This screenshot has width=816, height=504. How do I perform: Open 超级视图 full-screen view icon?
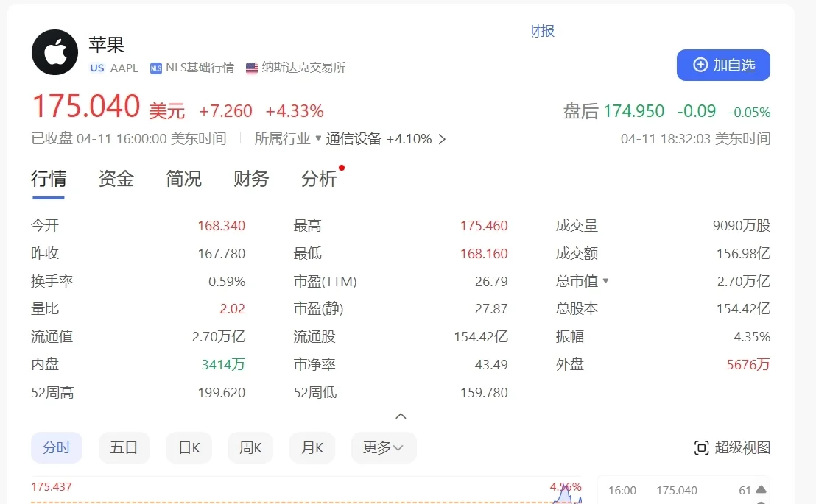coord(702,448)
